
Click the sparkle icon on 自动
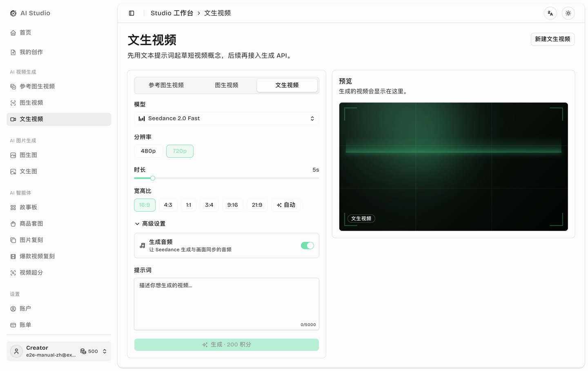coord(279,205)
